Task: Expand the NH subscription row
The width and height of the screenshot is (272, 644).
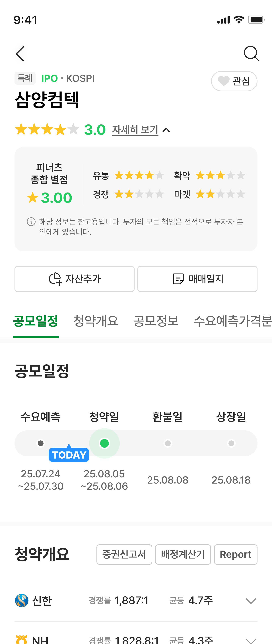Action: tap(251, 640)
